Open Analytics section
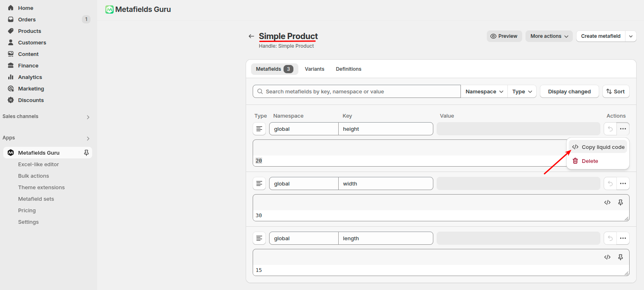The height and width of the screenshot is (290, 644). [x=30, y=77]
